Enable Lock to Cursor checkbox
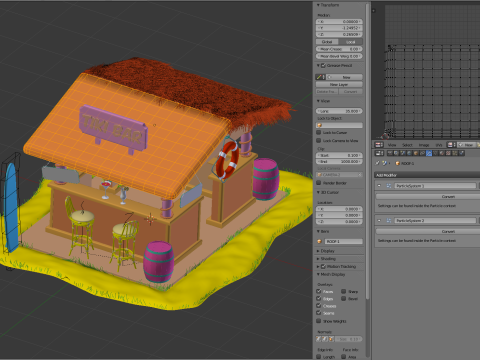Image resolution: width=480 pixels, height=360 pixels. (319, 132)
